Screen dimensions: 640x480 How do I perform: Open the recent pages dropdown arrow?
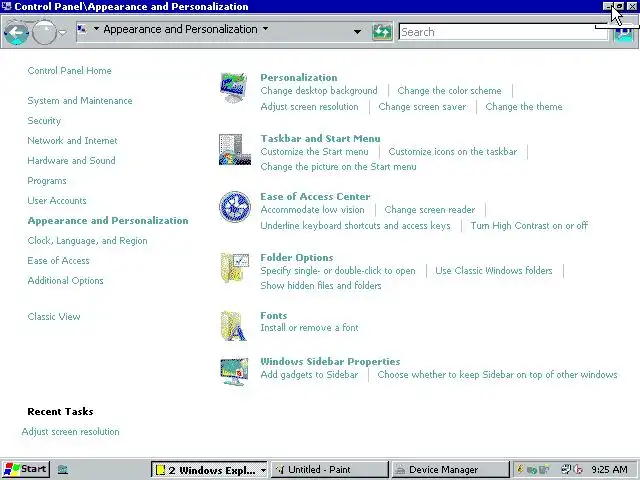pos(62,32)
